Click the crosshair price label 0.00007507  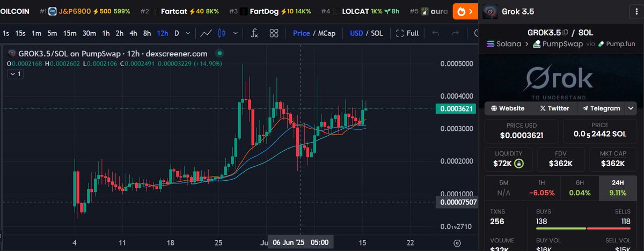(456, 202)
